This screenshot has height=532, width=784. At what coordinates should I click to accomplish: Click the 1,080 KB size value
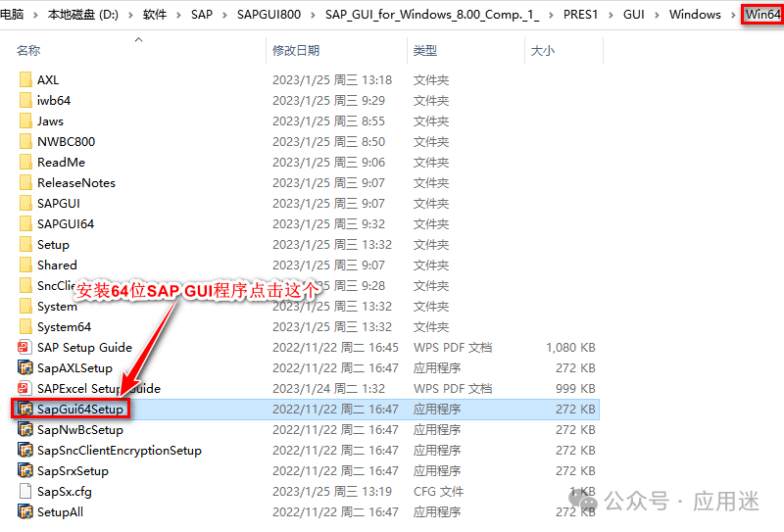coord(570,348)
